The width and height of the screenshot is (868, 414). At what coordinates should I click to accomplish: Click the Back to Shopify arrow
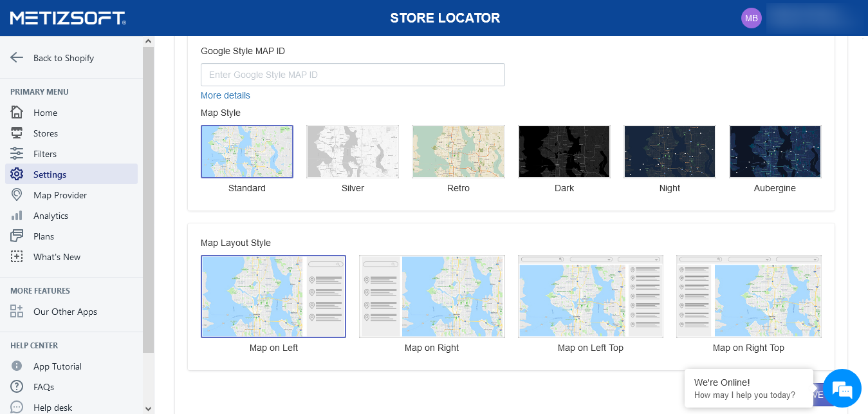[17, 58]
